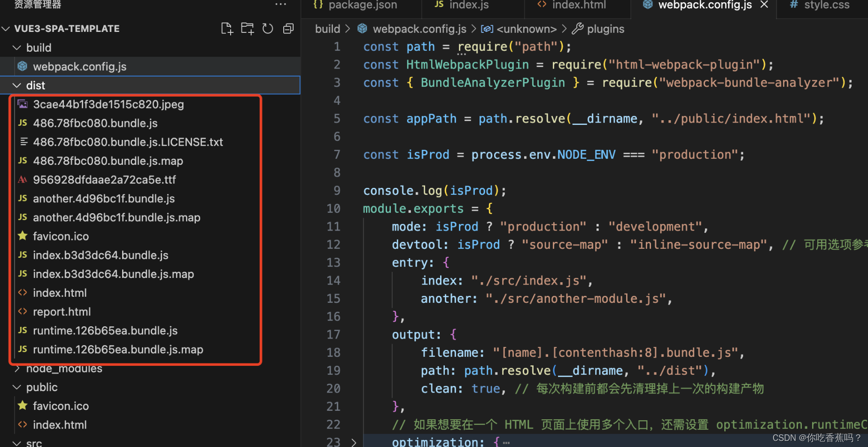Click NODE_ENV on line 7
The image size is (868, 447).
point(586,154)
